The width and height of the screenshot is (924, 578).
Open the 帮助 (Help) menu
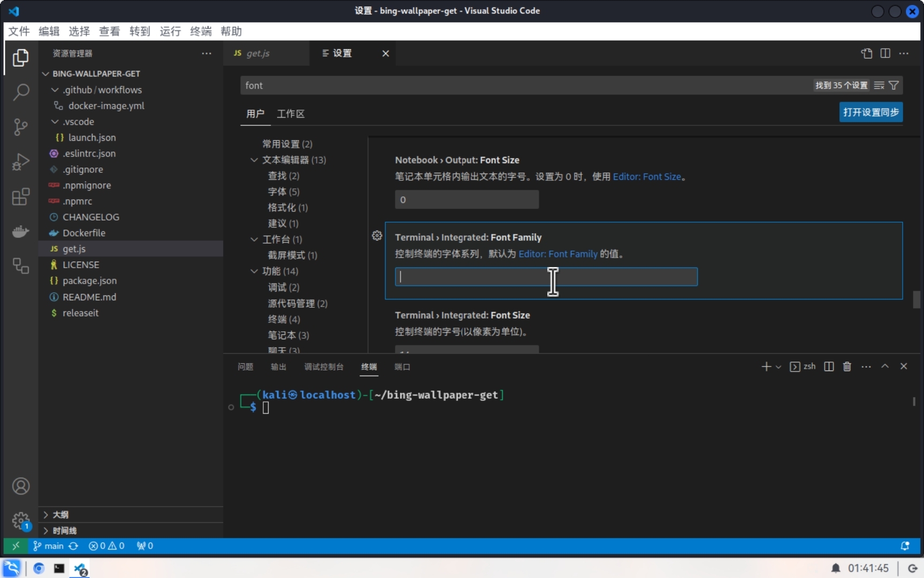point(231,31)
